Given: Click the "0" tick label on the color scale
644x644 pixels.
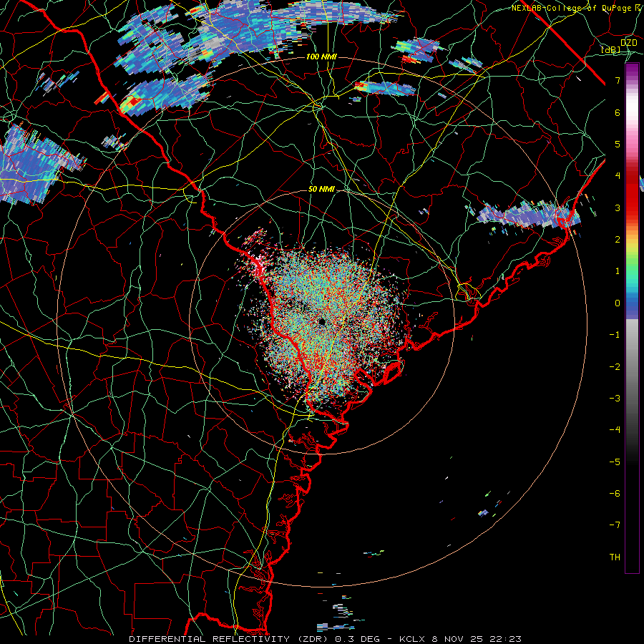Looking at the screenshot, I should tap(618, 303).
